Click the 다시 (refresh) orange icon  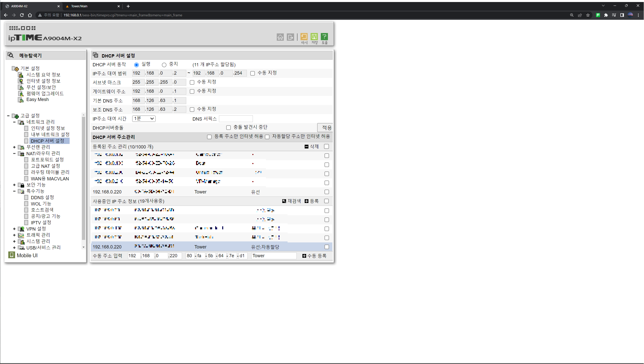304,37
